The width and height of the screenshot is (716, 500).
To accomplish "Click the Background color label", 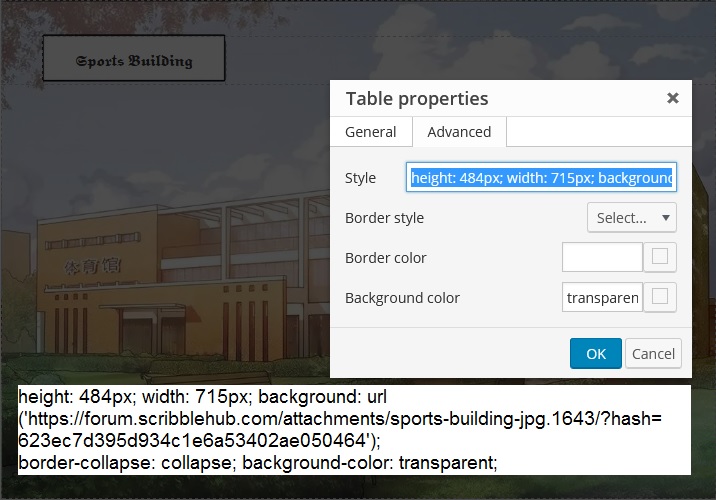I will pyautogui.click(x=402, y=298).
